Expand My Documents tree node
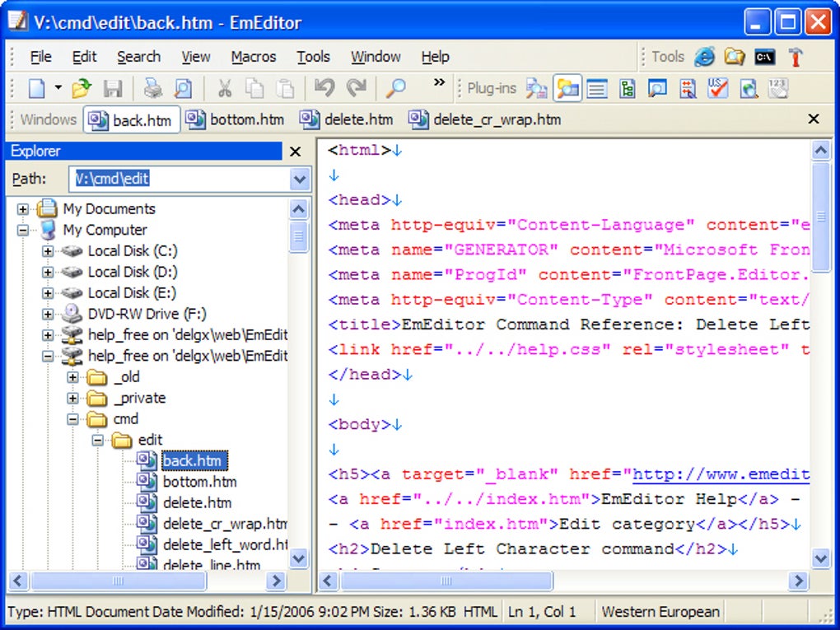The image size is (840, 630). click(x=22, y=209)
